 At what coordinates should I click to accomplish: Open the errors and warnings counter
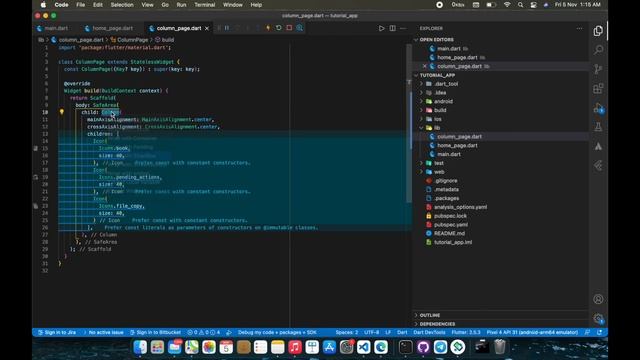point(204,332)
